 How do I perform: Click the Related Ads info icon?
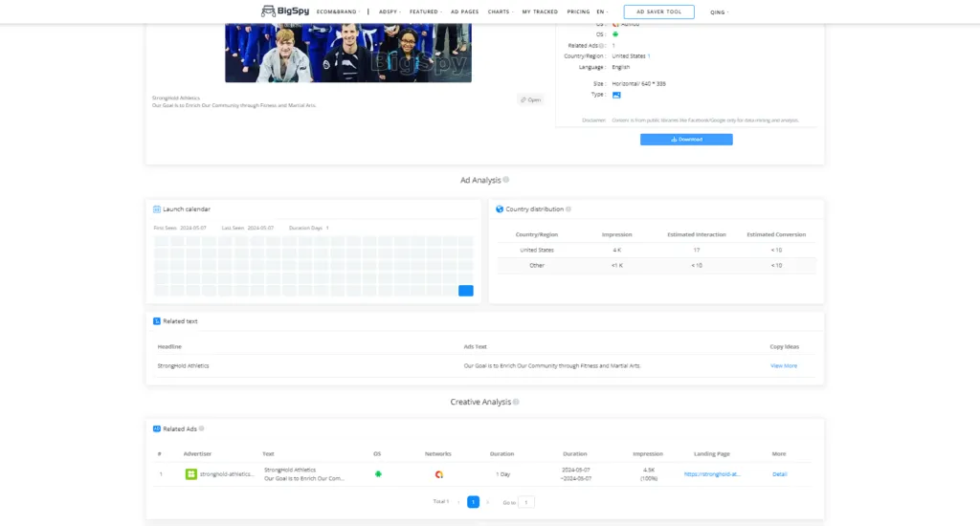click(x=201, y=428)
